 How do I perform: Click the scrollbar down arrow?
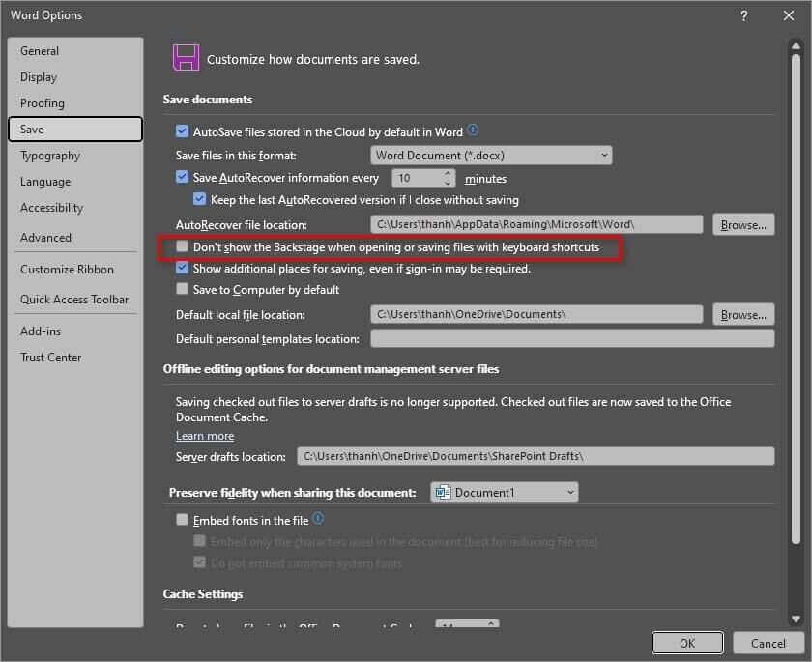pos(796,619)
